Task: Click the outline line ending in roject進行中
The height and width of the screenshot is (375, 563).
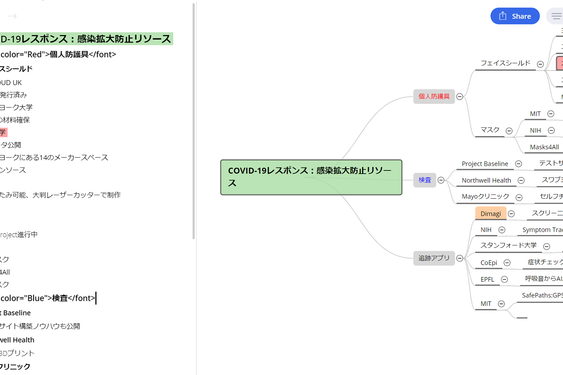Action: pos(19,235)
